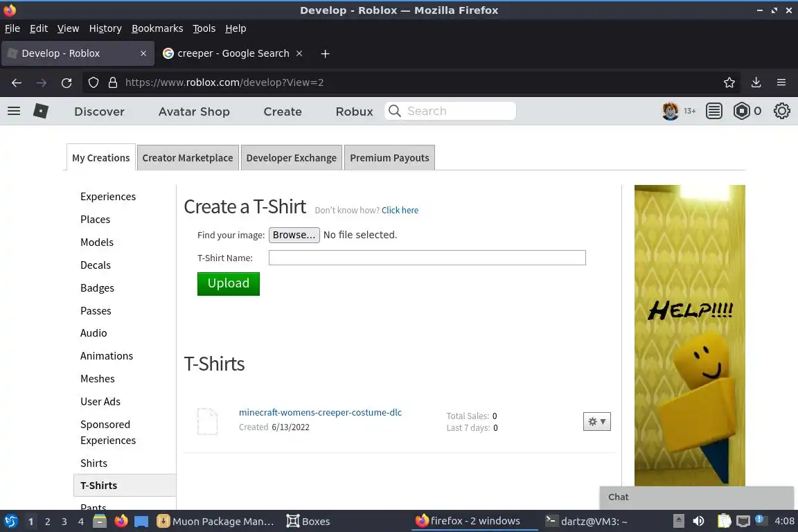
Task: Select Decals in the sidebar
Action: (95, 265)
